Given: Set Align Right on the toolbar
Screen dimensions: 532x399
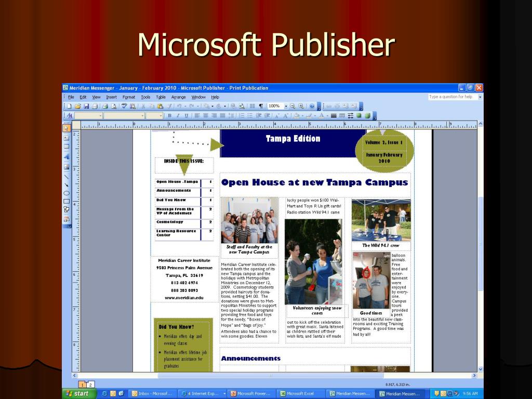Looking at the screenshot, I should pos(214,116).
